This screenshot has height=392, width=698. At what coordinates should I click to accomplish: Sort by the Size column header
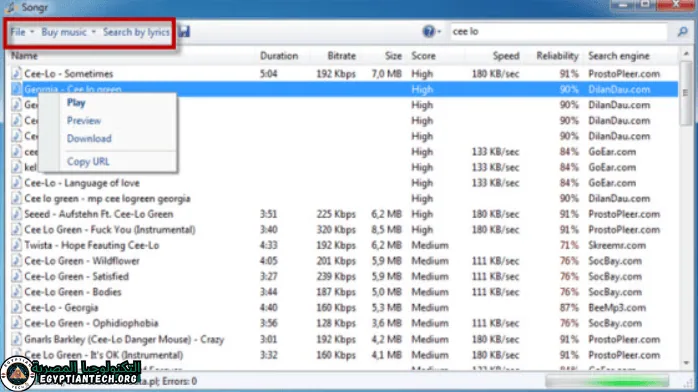click(393, 56)
